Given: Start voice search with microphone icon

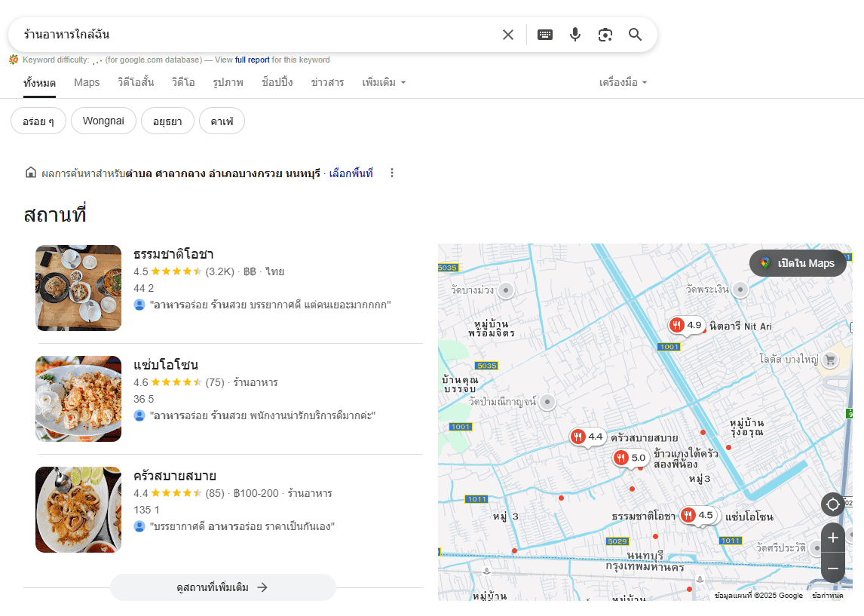Looking at the screenshot, I should click(574, 35).
